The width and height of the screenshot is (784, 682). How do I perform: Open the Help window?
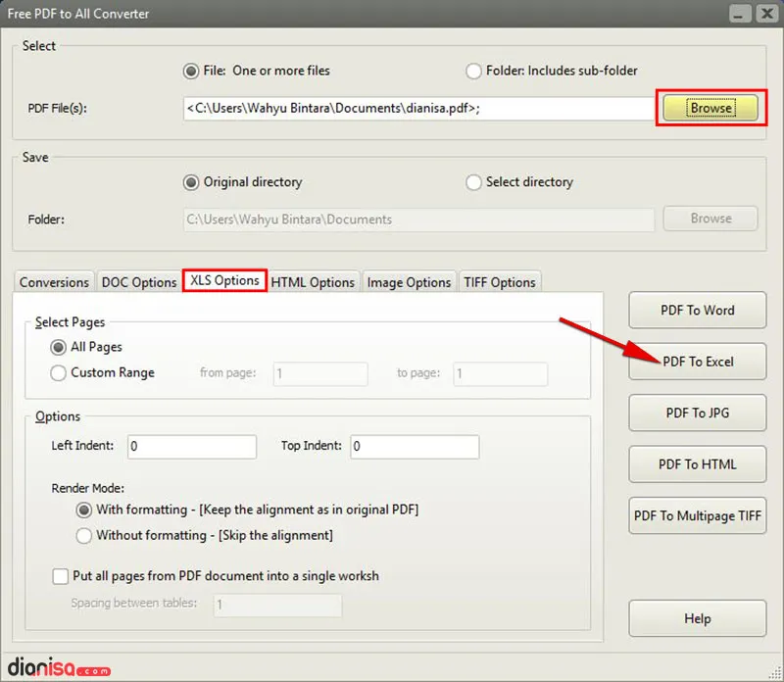(x=697, y=618)
